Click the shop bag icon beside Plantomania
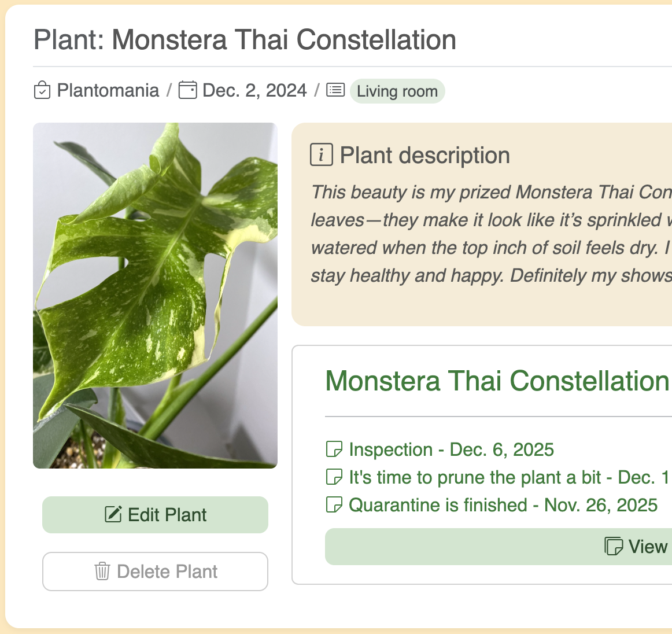 point(42,90)
